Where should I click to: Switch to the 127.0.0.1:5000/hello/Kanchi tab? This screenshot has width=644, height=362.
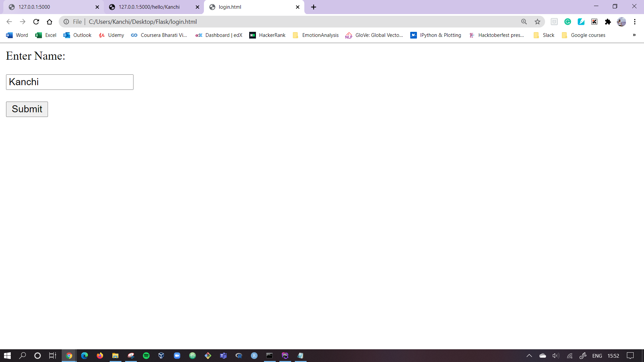(x=149, y=7)
